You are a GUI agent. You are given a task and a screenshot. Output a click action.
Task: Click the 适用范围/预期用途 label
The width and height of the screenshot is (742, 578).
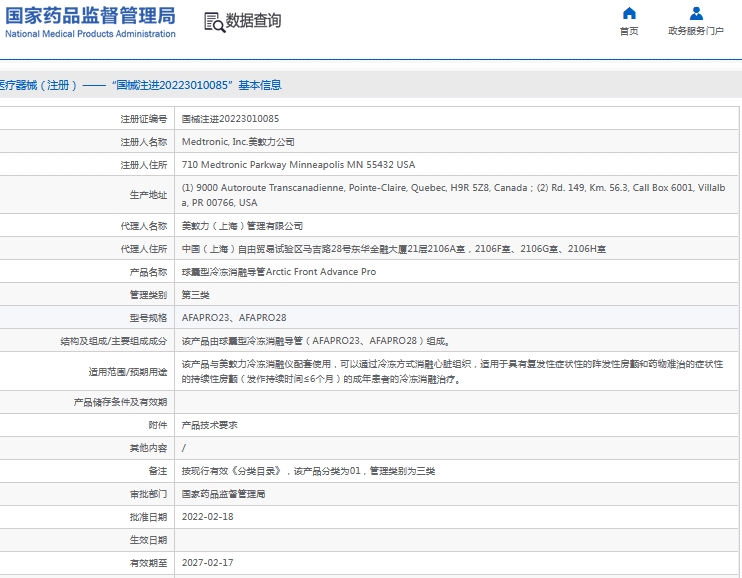tap(128, 372)
